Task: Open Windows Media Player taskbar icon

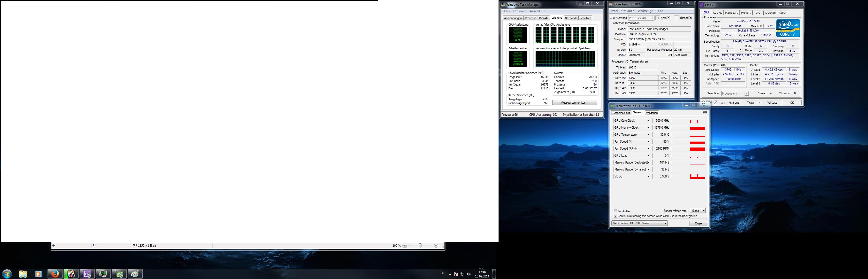Action: pyautogui.click(x=39, y=274)
